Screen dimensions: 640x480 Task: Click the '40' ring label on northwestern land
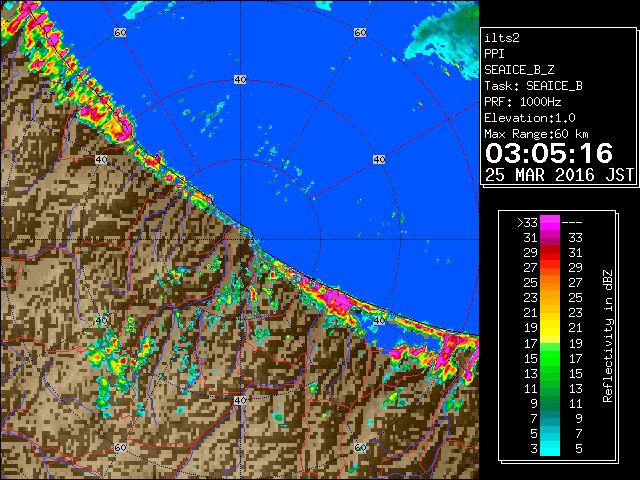coord(101,159)
